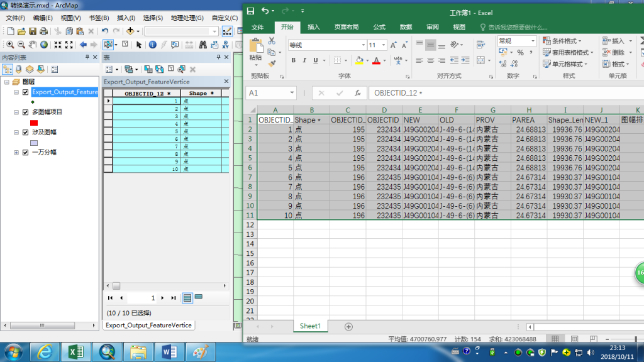
Task: Click the ArcMap Zoom Out tool
Action: tap(21, 45)
